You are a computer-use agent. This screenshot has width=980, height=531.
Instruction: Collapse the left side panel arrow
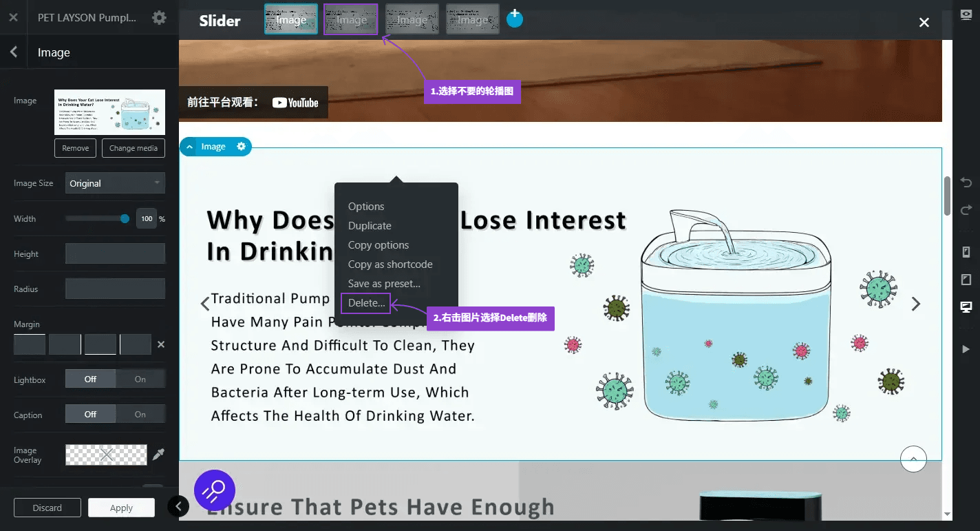178,507
